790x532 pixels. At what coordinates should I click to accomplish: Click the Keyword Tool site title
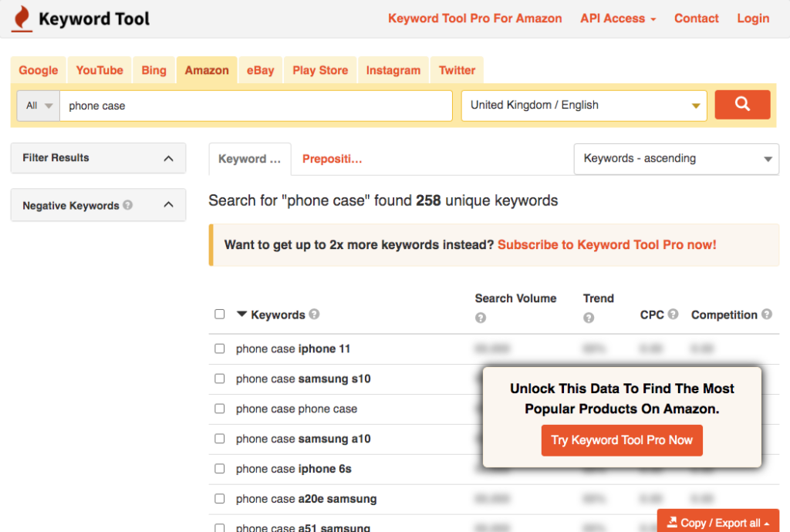pyautogui.click(x=93, y=19)
